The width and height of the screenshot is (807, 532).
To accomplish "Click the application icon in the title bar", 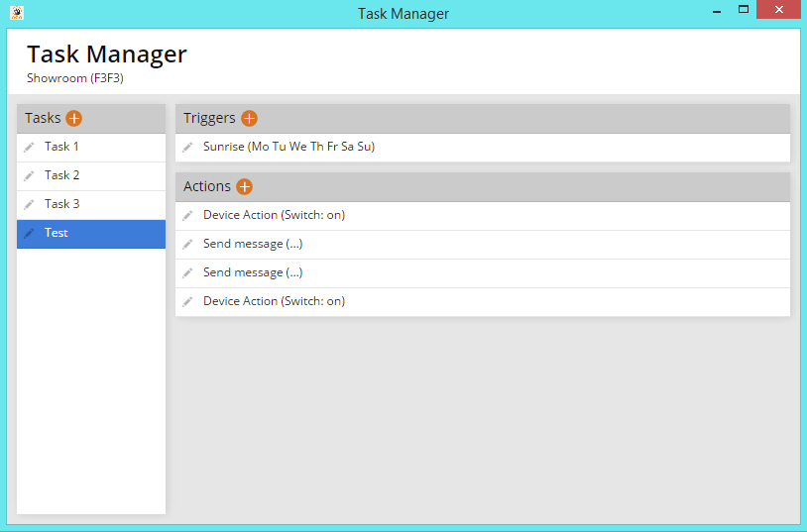I will 16,13.
